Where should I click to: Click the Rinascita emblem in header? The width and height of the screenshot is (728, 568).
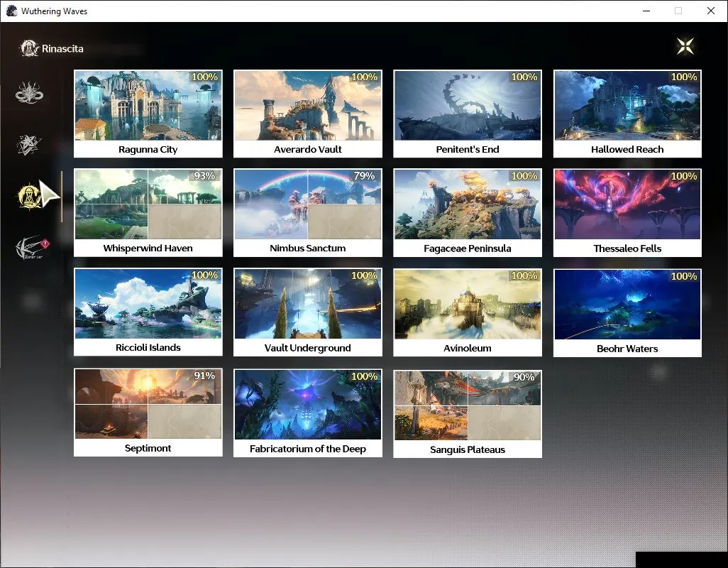coord(29,48)
